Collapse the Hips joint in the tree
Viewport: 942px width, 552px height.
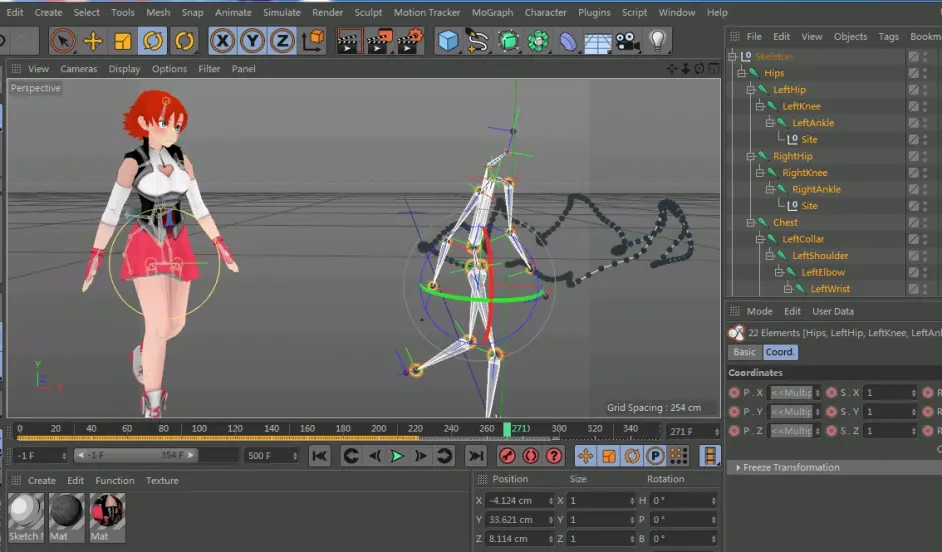[x=742, y=73]
